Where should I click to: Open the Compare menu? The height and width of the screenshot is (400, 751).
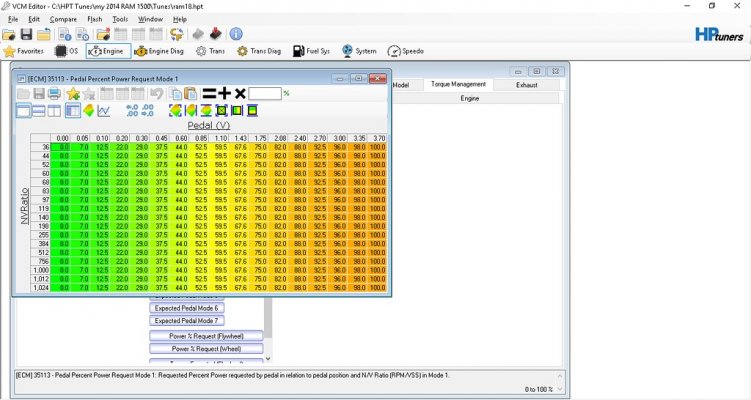pyautogui.click(x=63, y=19)
